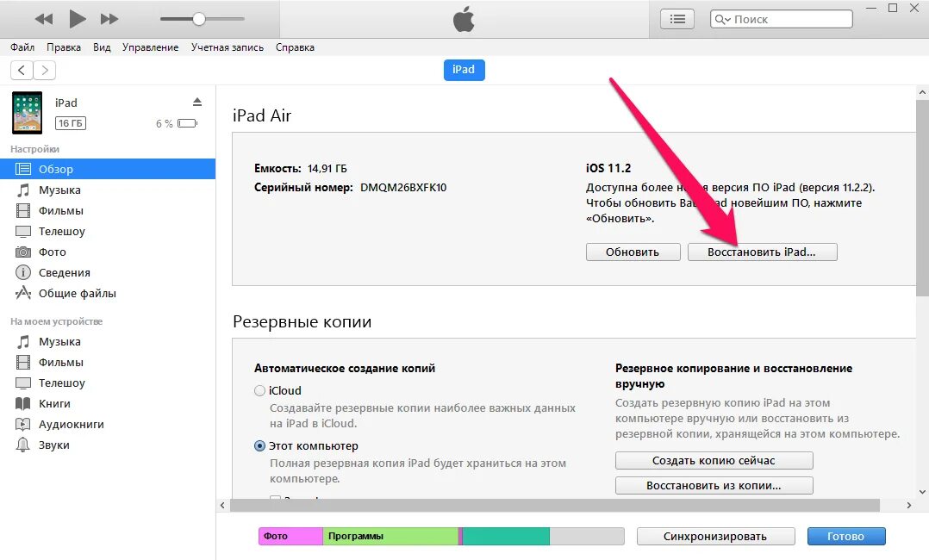This screenshot has width=929, height=560.
Task: Click the Аудиокниги icon
Action: pos(23,424)
